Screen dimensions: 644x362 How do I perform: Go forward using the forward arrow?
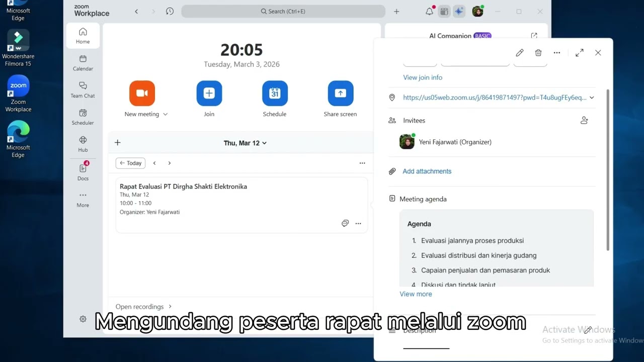tap(153, 11)
